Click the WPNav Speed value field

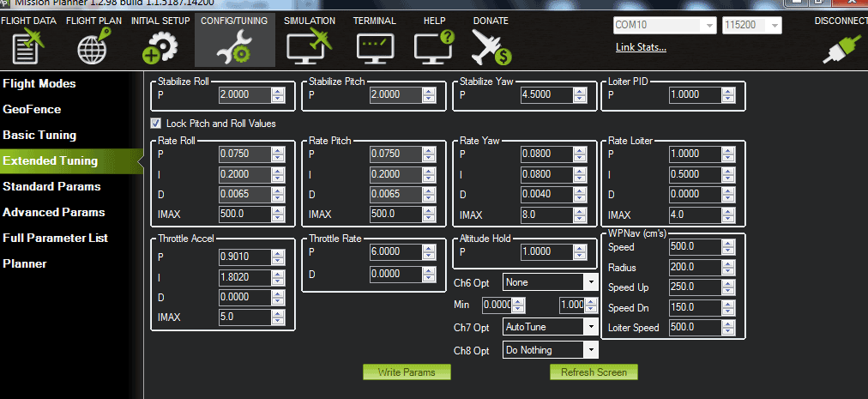[x=696, y=246]
